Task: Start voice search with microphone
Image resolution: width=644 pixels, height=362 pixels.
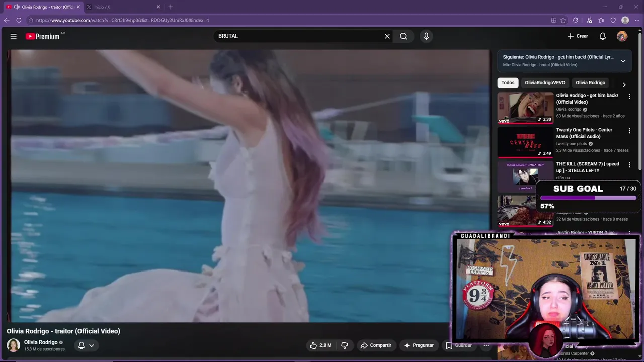Action: [x=426, y=36]
